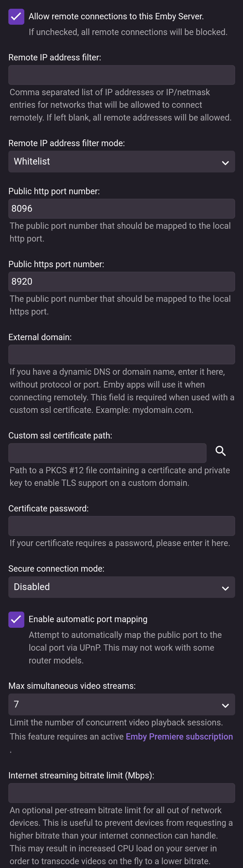
Task: Focus the Remote IP address filter field
Action: [x=121, y=75]
